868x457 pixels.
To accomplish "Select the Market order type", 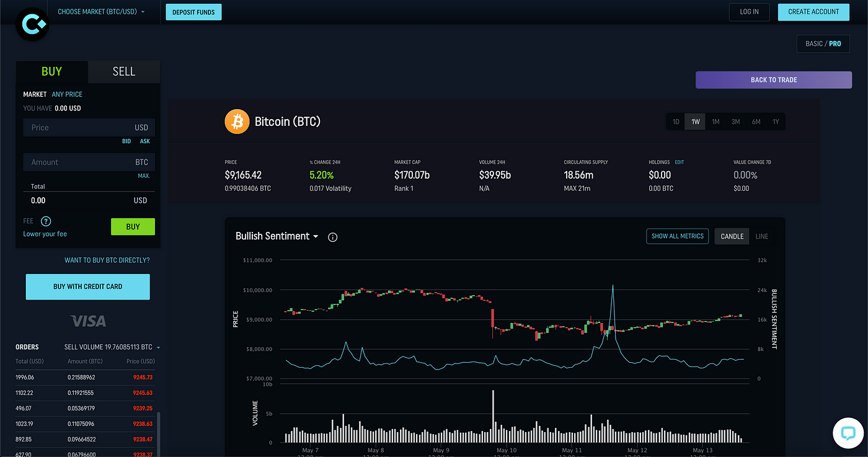I will (35, 94).
